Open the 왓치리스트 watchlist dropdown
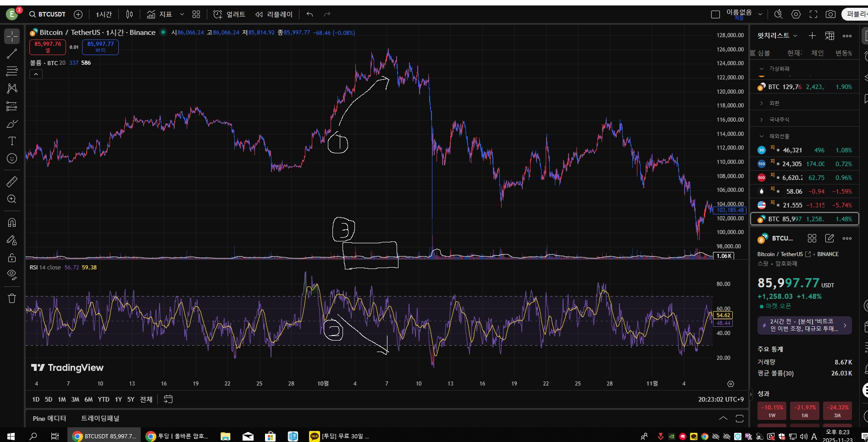This screenshot has height=442, width=868. [x=777, y=35]
